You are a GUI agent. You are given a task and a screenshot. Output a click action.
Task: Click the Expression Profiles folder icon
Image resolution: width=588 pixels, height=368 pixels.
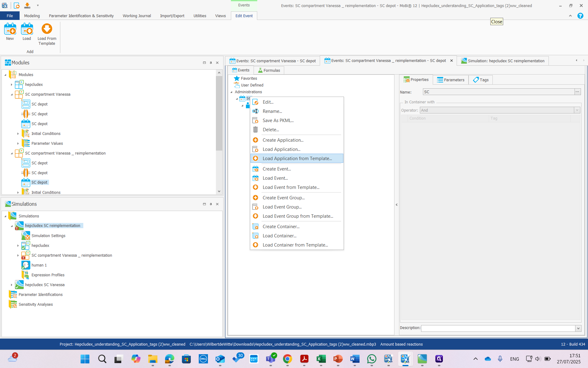[26, 275]
